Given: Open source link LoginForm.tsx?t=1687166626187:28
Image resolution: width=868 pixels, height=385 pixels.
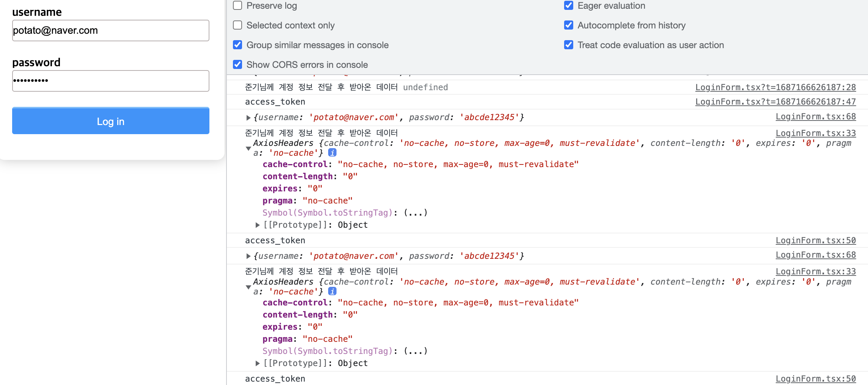Looking at the screenshot, I should coord(775,87).
